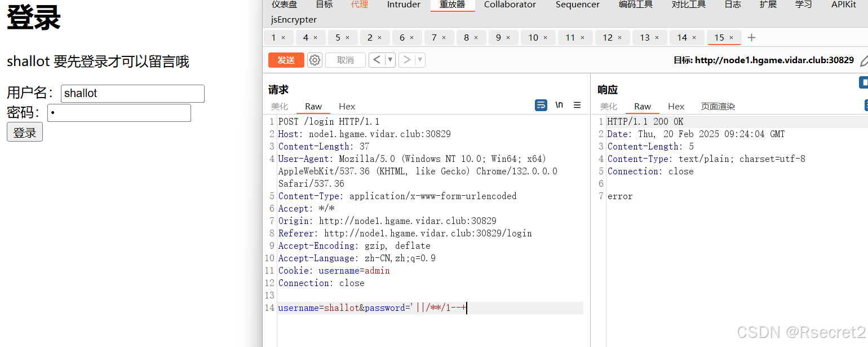
Task: Click the back arrow for previous request
Action: click(x=377, y=60)
